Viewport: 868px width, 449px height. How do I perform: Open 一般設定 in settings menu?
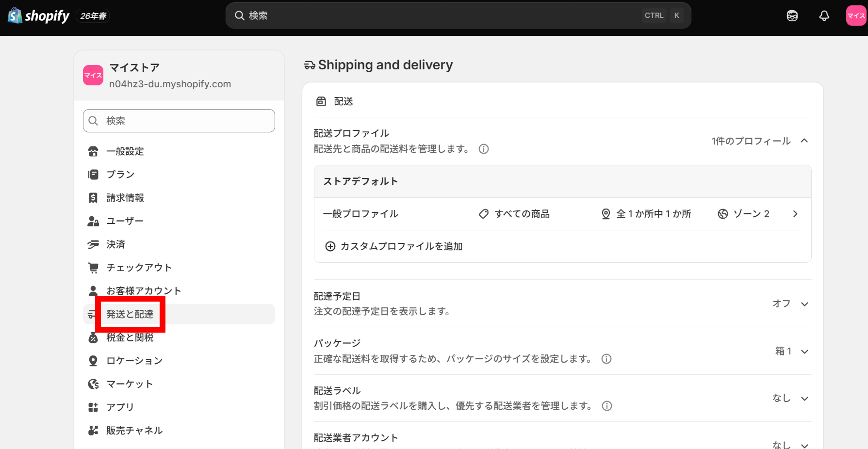coord(179,151)
